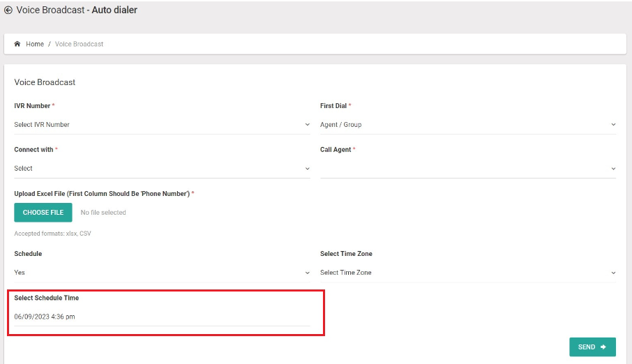Viewport: 632px width, 364px height.
Task: Click the chevron of First Dial dropdown
Action: [x=613, y=125]
